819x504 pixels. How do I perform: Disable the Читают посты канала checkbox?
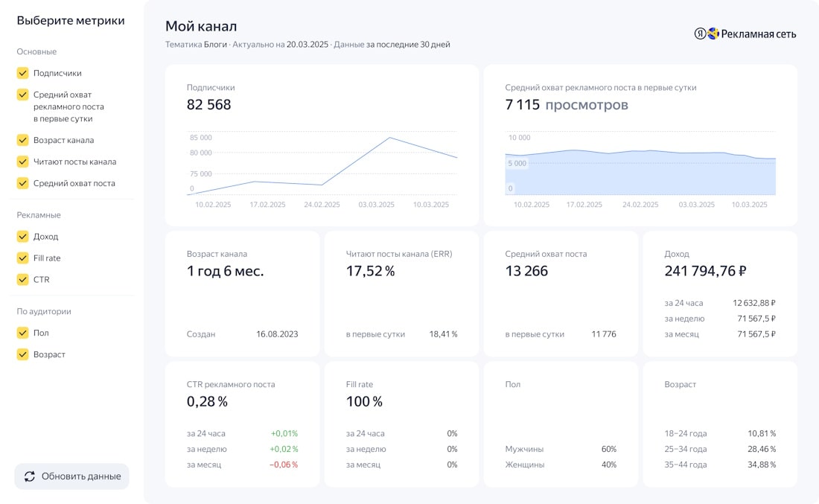tap(23, 162)
